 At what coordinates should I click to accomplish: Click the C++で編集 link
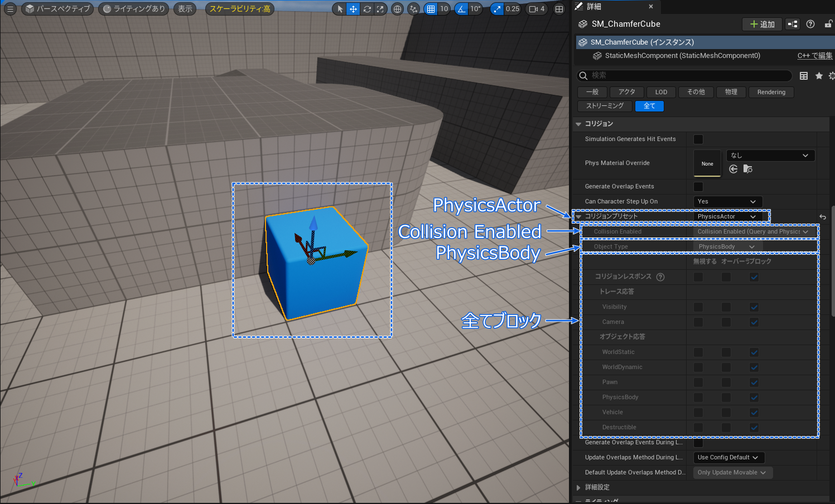pyautogui.click(x=815, y=56)
